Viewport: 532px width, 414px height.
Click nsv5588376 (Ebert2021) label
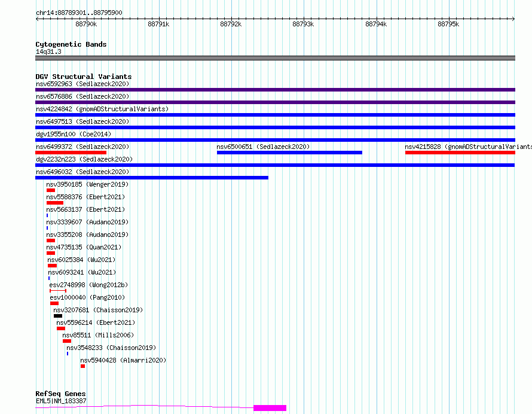[85, 197]
